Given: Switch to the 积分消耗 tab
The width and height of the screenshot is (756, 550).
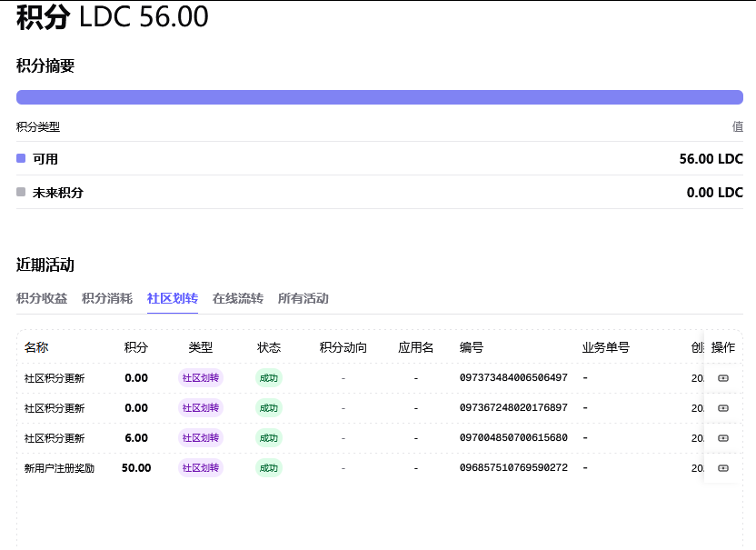Looking at the screenshot, I should coord(107,299).
